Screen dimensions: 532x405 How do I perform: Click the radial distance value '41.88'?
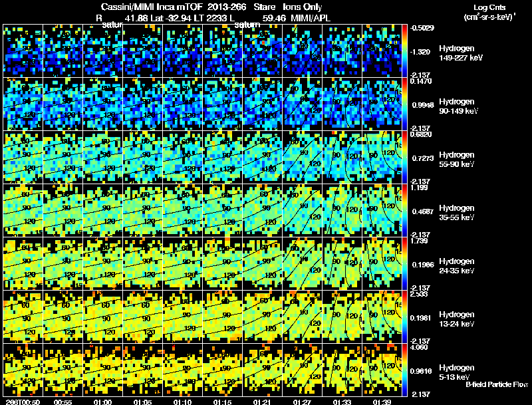(x=136, y=18)
